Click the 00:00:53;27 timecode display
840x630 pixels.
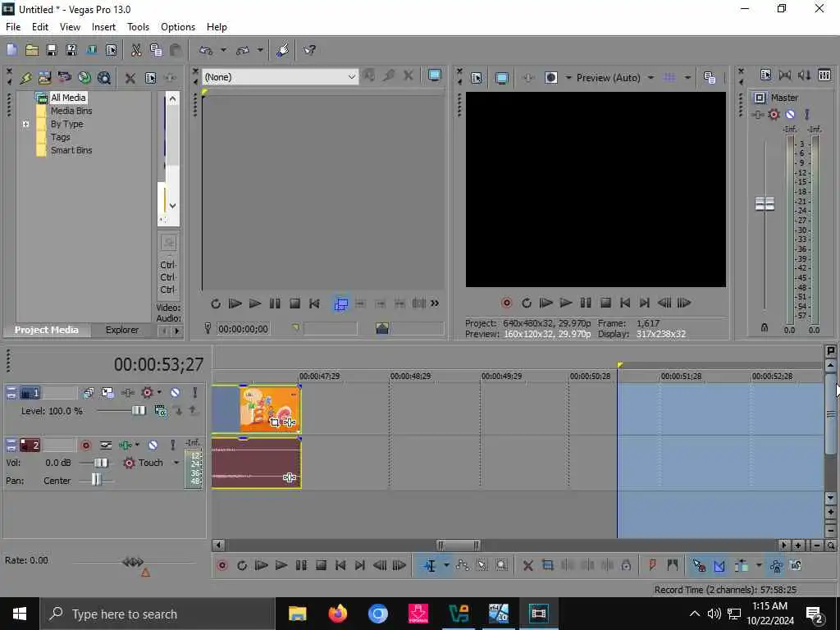pyautogui.click(x=158, y=365)
